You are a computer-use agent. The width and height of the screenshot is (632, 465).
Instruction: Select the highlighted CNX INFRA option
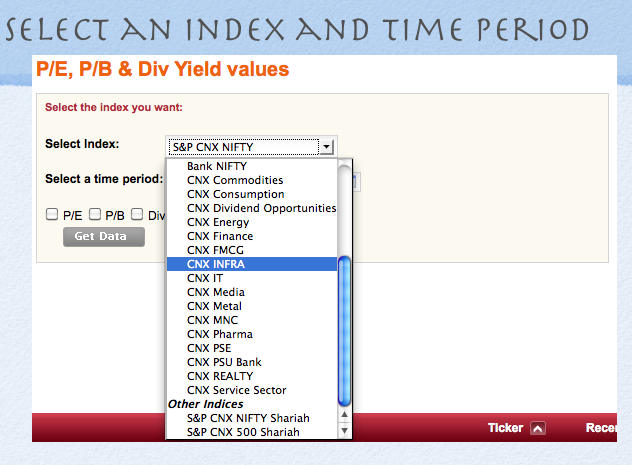point(252,264)
